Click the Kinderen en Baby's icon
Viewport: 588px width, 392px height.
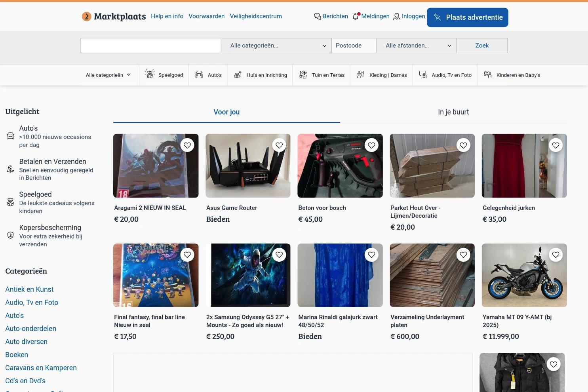click(488, 74)
